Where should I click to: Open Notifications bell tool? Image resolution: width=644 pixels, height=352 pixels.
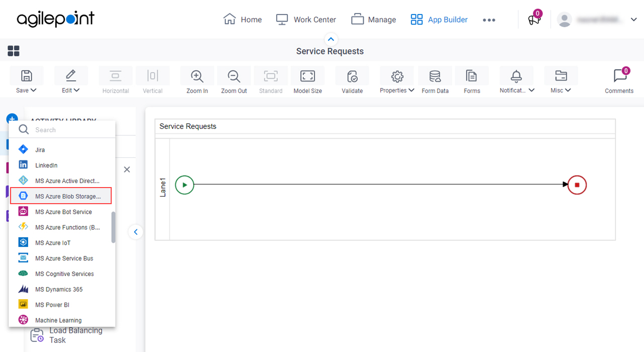[516, 76]
